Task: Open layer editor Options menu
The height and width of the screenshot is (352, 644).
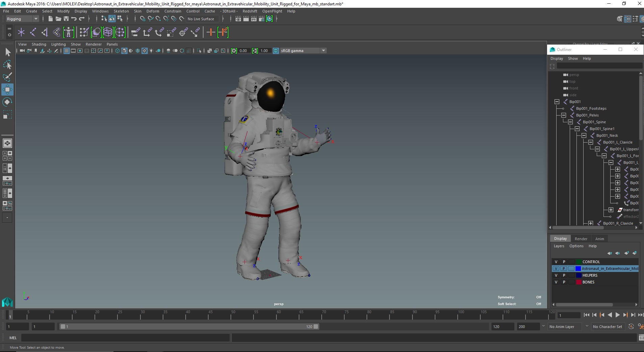Action: (x=576, y=246)
